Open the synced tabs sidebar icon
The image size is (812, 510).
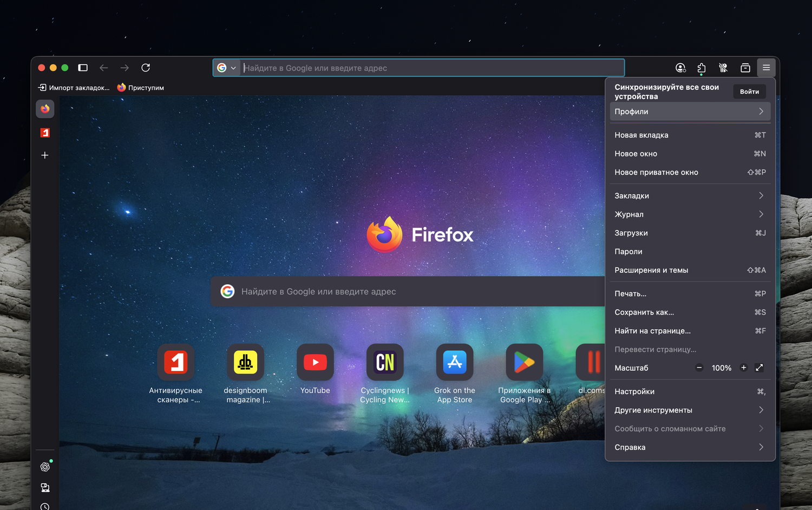coord(45,488)
